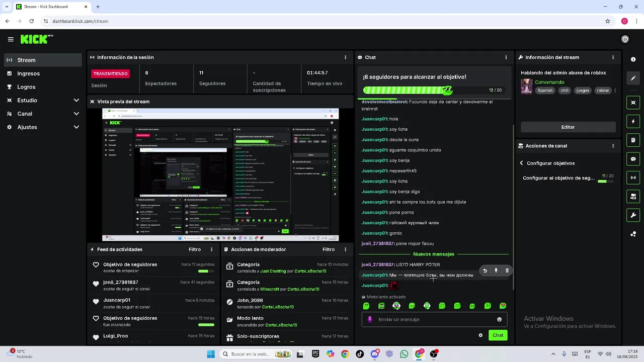
Task: Delete the hovered chat message
Action: [x=507, y=270]
